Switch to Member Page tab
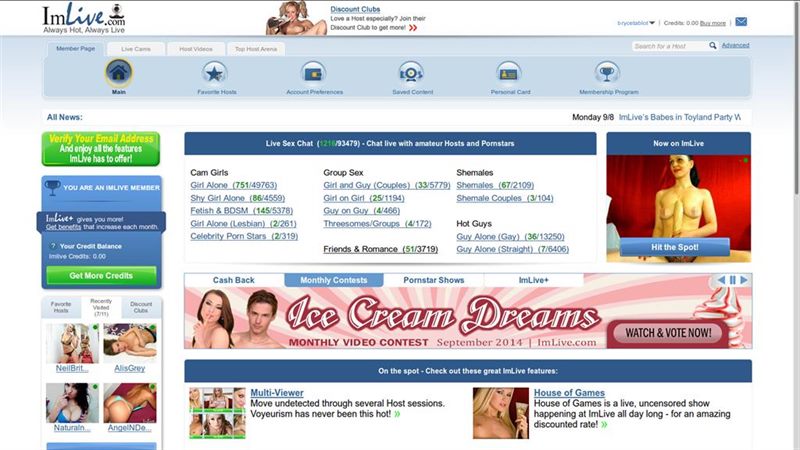The height and width of the screenshot is (450, 800). click(76, 48)
